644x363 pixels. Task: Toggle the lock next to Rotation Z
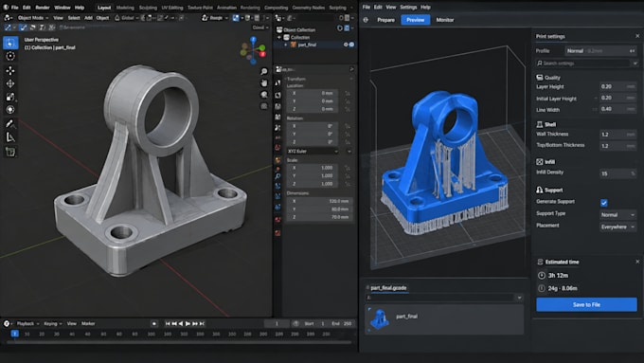pyautogui.click(x=348, y=142)
